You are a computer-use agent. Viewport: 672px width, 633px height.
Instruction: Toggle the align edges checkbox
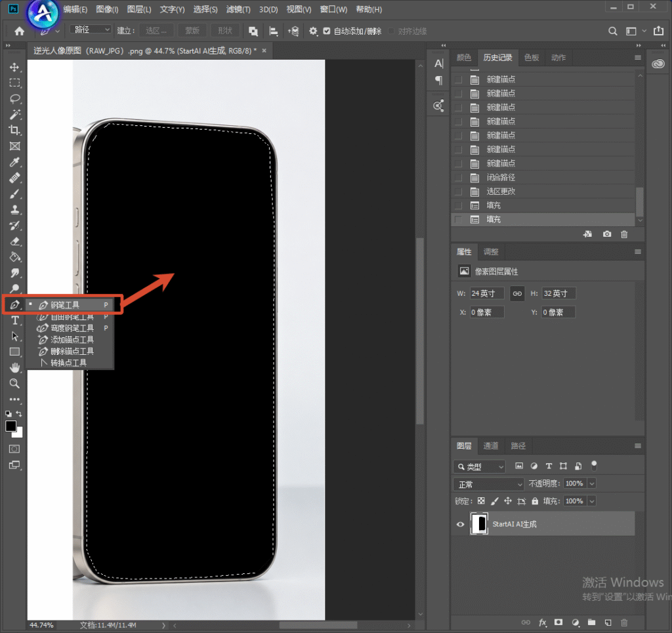(x=391, y=31)
